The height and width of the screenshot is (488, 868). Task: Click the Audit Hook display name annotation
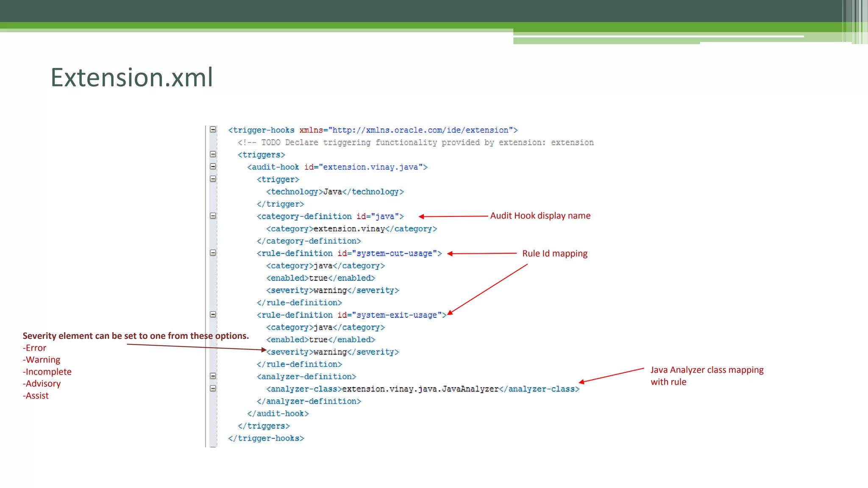pos(540,216)
